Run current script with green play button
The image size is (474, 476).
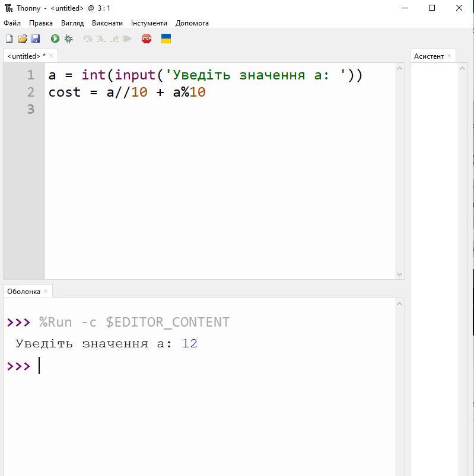coord(55,39)
